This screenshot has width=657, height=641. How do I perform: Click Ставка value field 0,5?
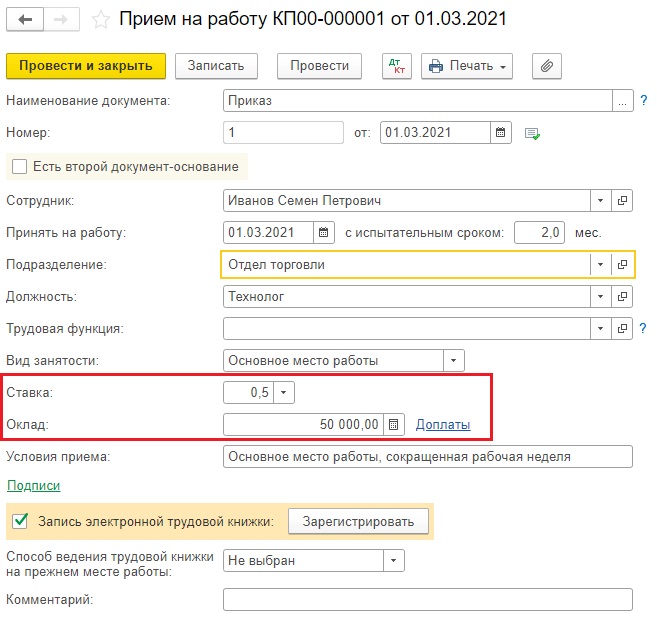[248, 393]
